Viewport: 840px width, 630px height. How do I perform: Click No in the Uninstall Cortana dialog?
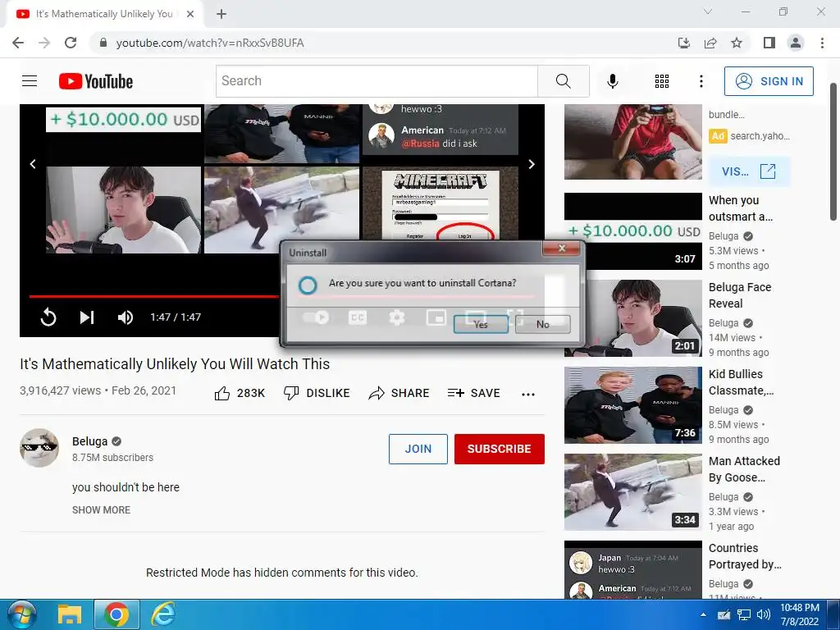pos(543,324)
